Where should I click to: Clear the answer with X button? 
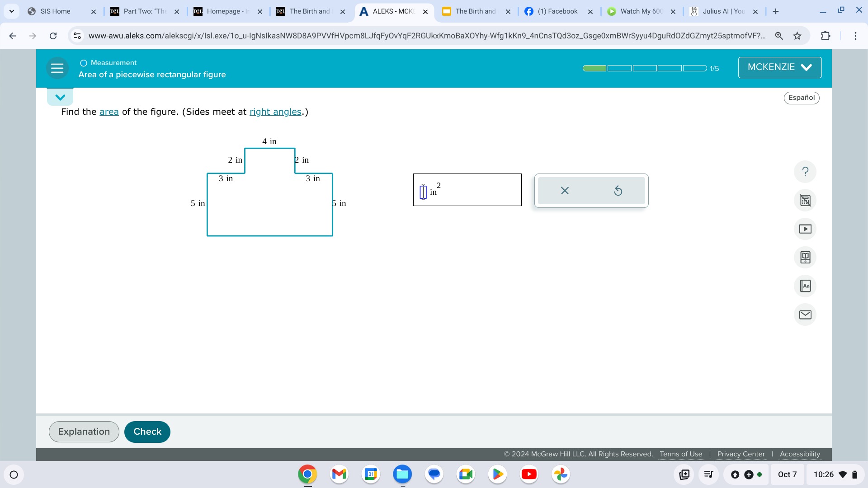tap(565, 191)
